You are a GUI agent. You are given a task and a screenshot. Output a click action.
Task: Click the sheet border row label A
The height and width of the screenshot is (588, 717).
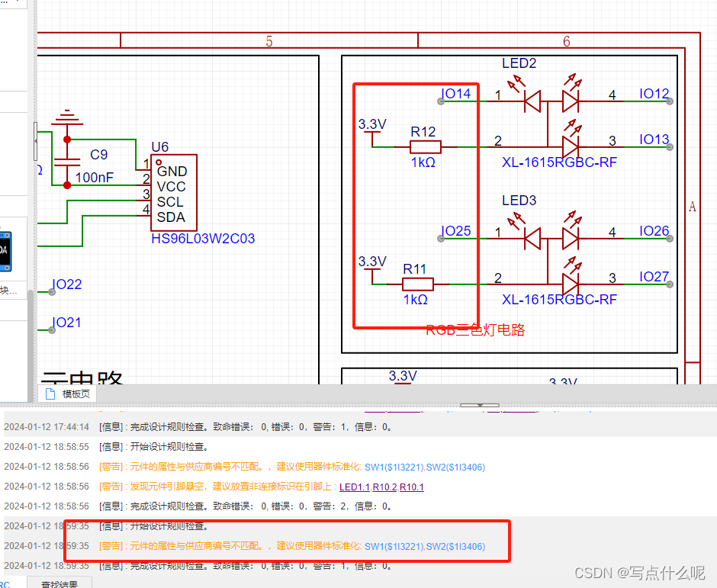click(x=693, y=207)
